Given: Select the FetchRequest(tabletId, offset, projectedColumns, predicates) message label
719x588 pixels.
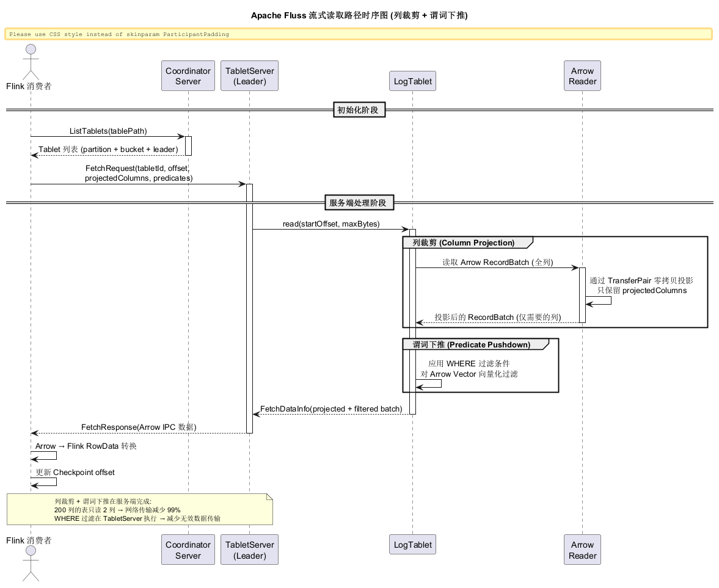Looking at the screenshot, I should click(x=139, y=173).
